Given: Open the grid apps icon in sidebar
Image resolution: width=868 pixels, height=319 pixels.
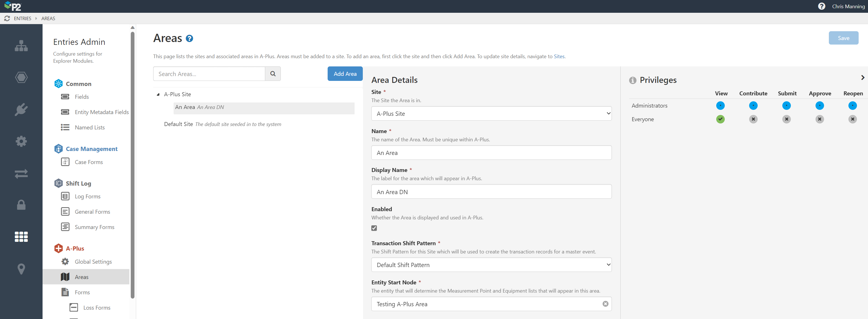Looking at the screenshot, I should tap(21, 237).
